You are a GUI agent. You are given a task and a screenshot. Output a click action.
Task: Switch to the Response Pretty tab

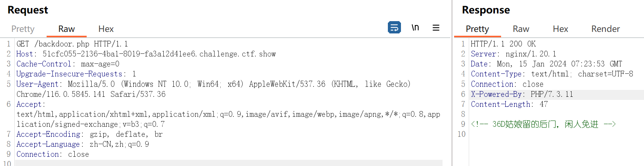[477, 29]
